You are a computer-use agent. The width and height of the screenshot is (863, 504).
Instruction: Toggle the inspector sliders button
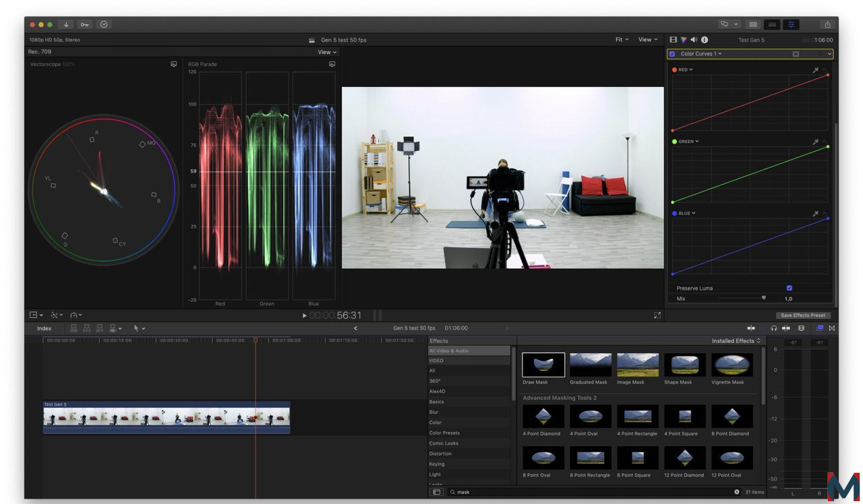click(791, 24)
